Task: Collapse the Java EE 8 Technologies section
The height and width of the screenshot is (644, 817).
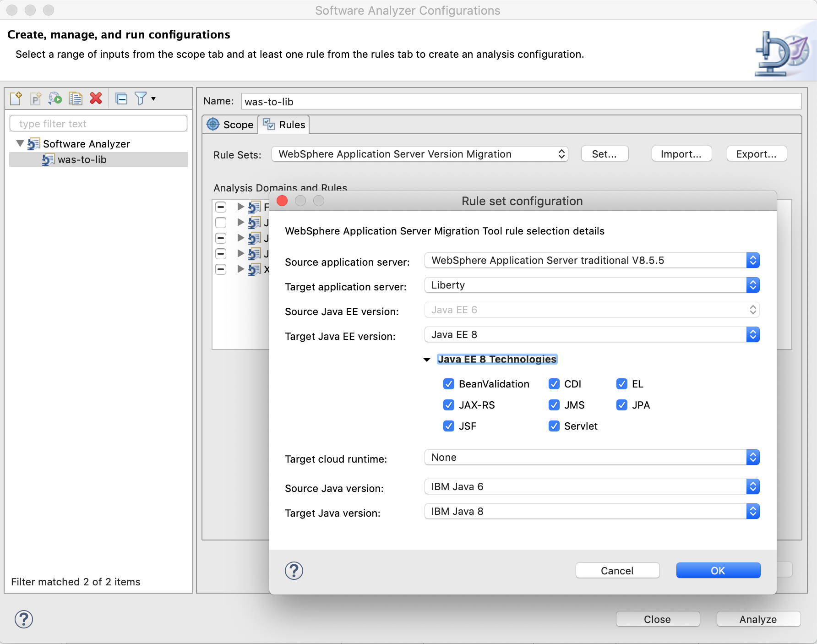Action: (427, 360)
